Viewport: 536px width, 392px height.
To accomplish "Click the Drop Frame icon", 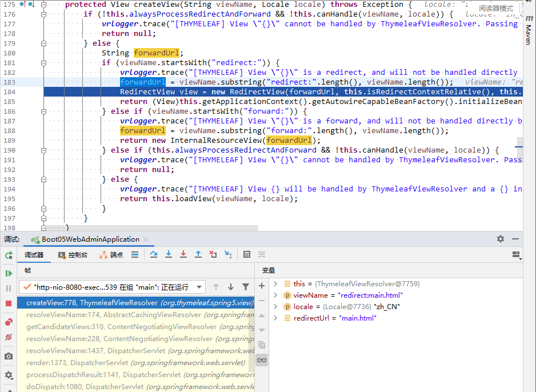I will (213, 254).
